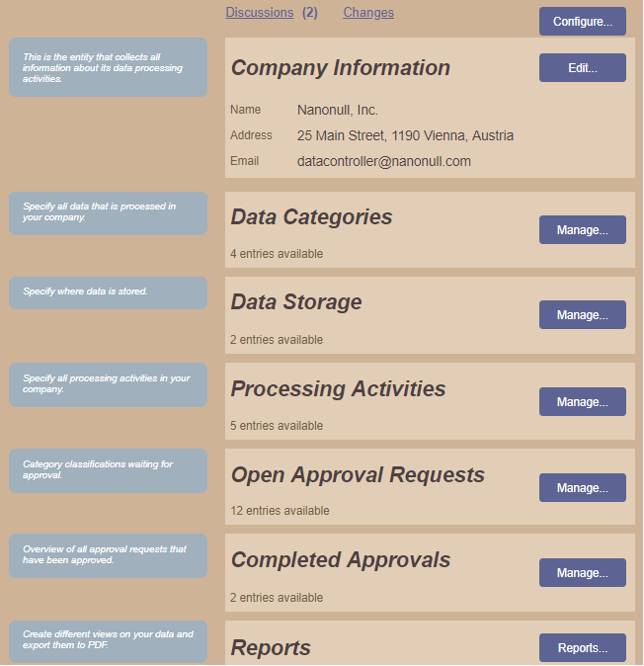Click the '12 entries available' text
The height and width of the screenshot is (666, 644).
coord(281,511)
